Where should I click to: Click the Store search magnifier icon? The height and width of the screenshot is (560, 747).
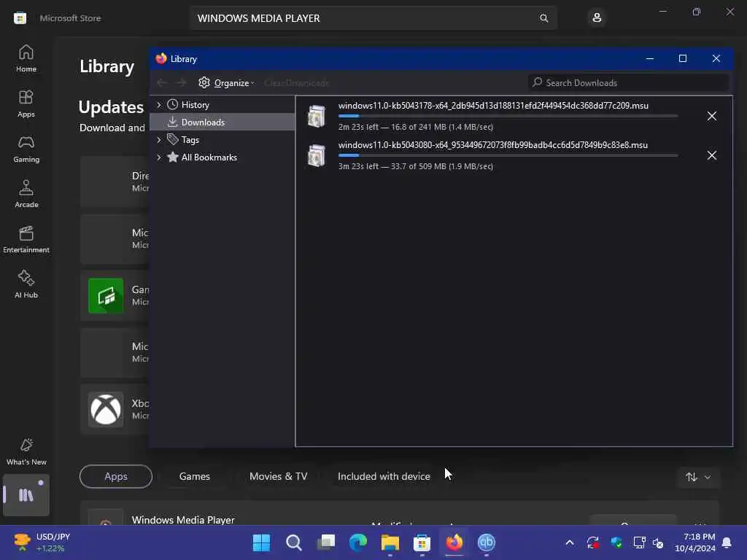[x=543, y=18]
